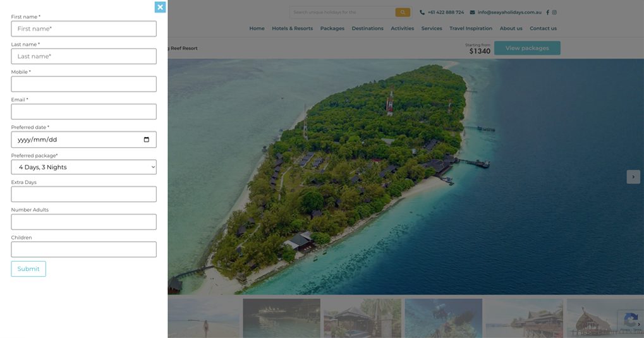
Task: Click the phone icon beside the number
Action: (422, 13)
